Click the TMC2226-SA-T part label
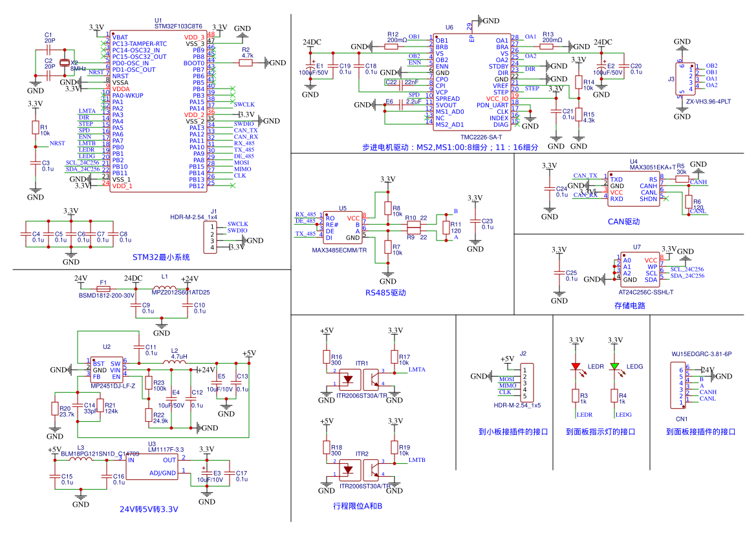This screenshot has width=756, height=535. click(x=481, y=137)
